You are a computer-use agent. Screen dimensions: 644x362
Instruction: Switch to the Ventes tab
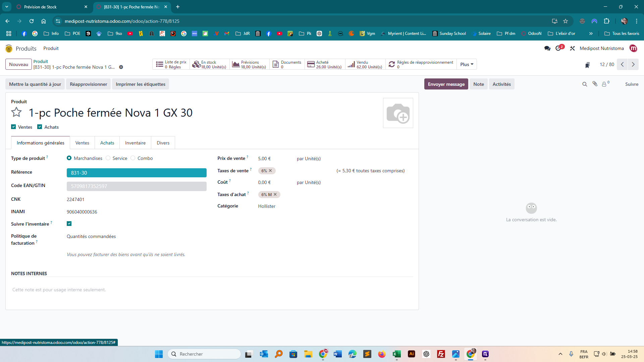(82, 143)
